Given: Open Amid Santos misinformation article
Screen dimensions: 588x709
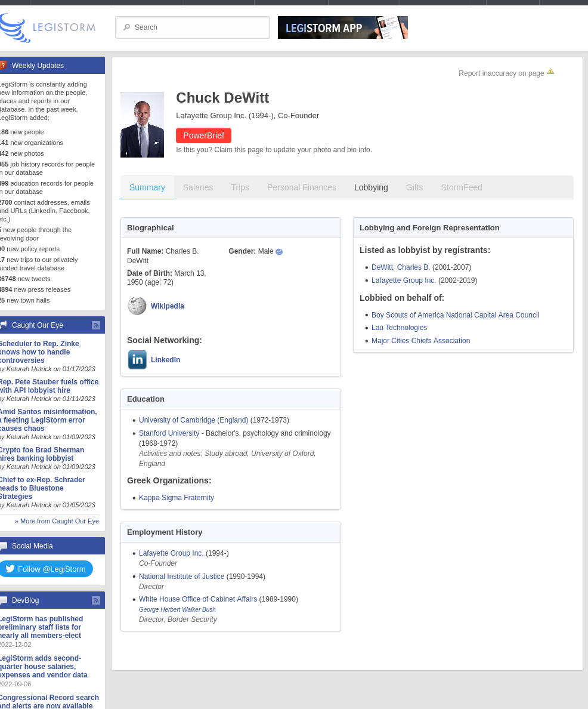Looking at the screenshot, I should (x=48, y=420).
